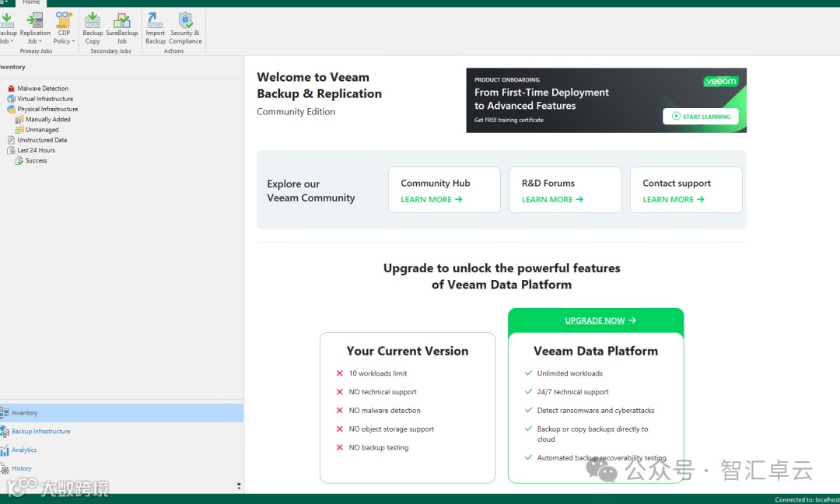840x504 pixels.
Task: Open the CDP Policy tool
Action: 64,28
